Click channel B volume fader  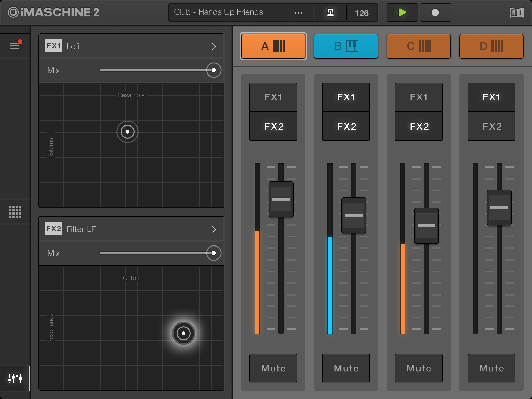point(354,215)
